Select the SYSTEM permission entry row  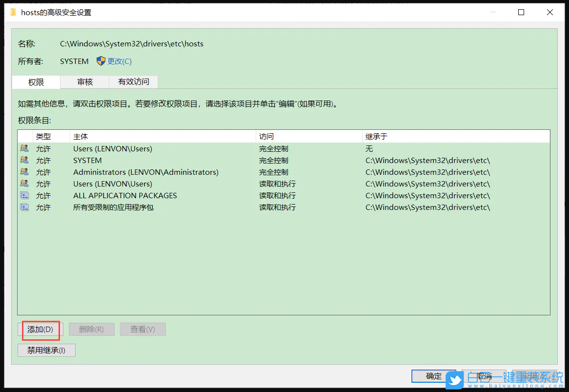point(146,160)
